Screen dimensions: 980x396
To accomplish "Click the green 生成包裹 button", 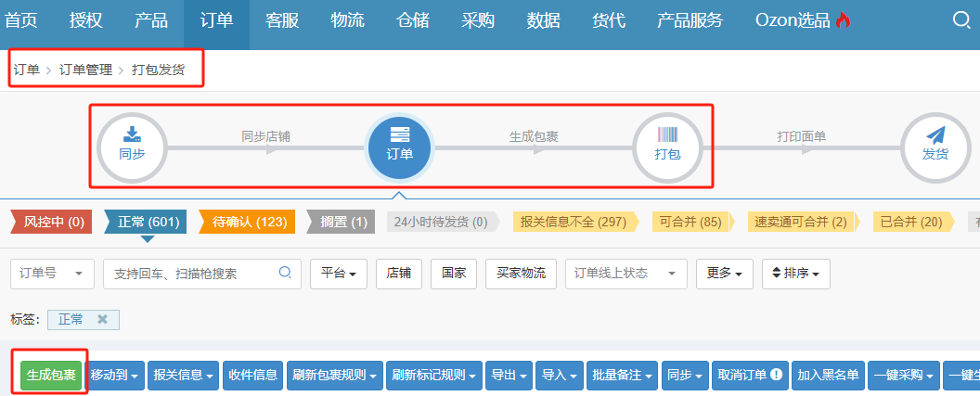I will [51, 375].
